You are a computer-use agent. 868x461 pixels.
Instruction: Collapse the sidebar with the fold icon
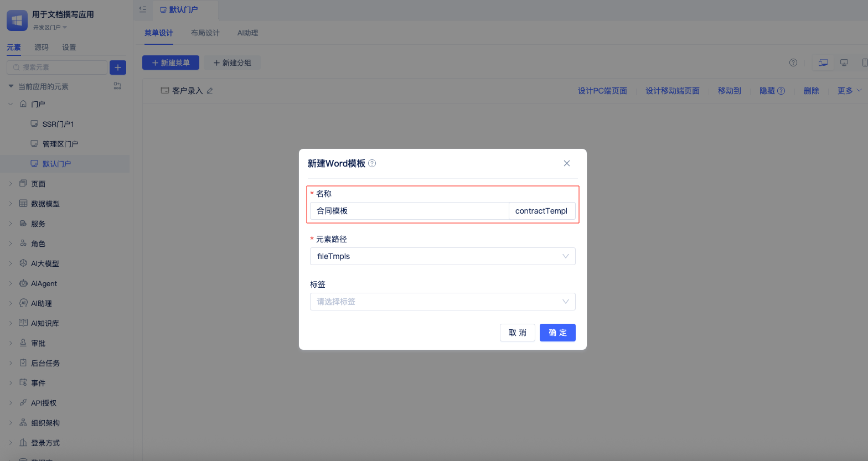pos(143,9)
